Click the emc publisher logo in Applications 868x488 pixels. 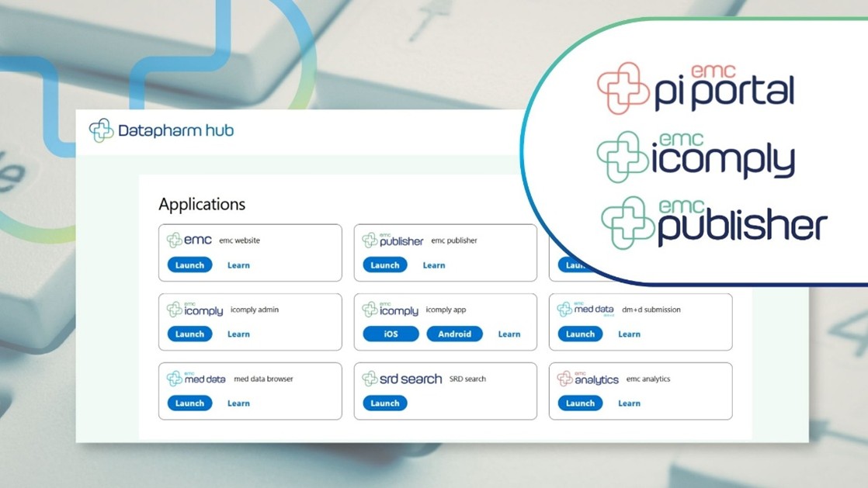pos(393,241)
